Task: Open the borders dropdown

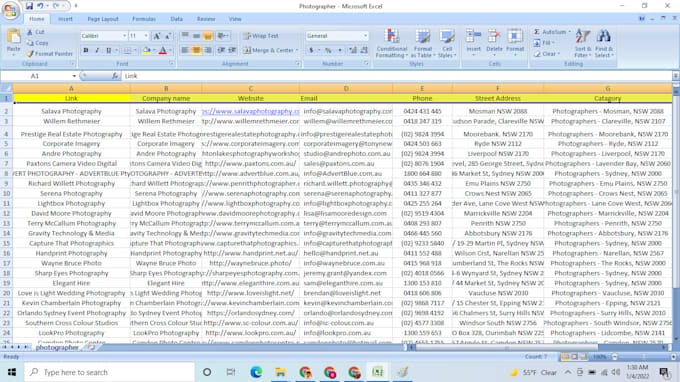Action: click(x=135, y=50)
